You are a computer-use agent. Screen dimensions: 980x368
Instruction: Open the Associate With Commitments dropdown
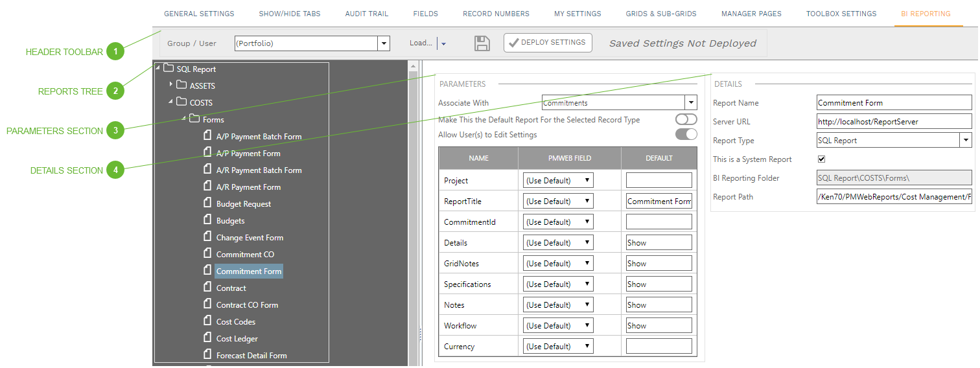[691, 102]
